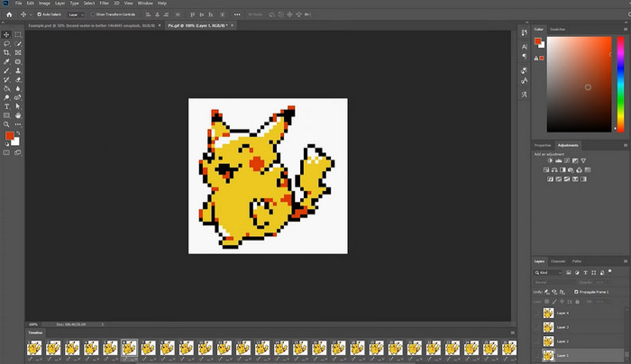631x364 pixels.
Task: Open the Window menu
Action: click(145, 4)
